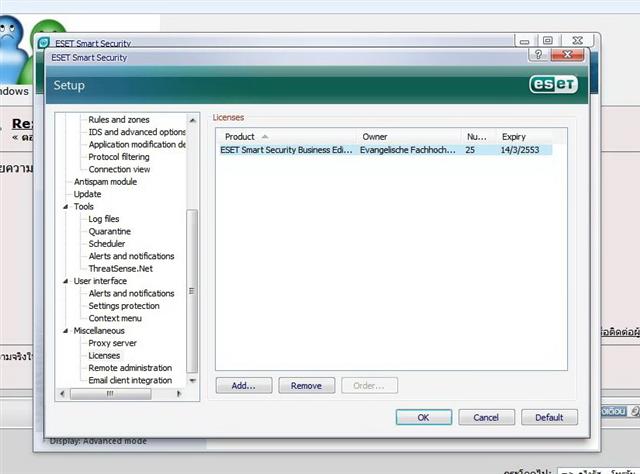Click tree horizontal scrollbar left arrow

pyautogui.click(x=62, y=394)
